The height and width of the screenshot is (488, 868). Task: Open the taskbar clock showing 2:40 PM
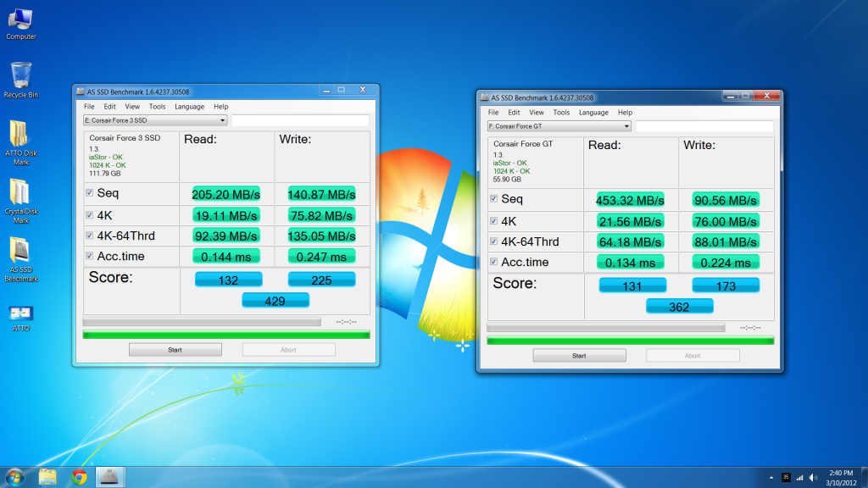coord(841,478)
